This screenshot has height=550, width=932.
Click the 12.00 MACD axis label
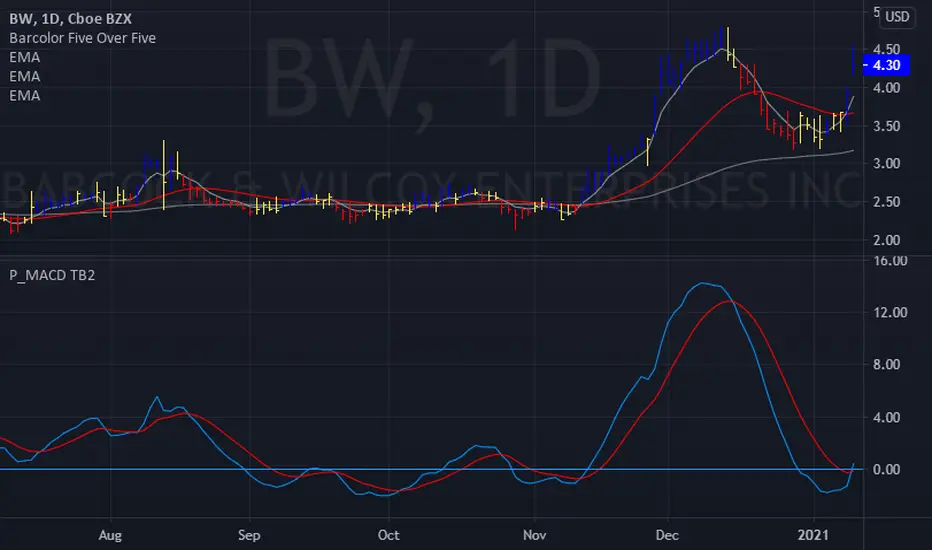[x=890, y=312]
